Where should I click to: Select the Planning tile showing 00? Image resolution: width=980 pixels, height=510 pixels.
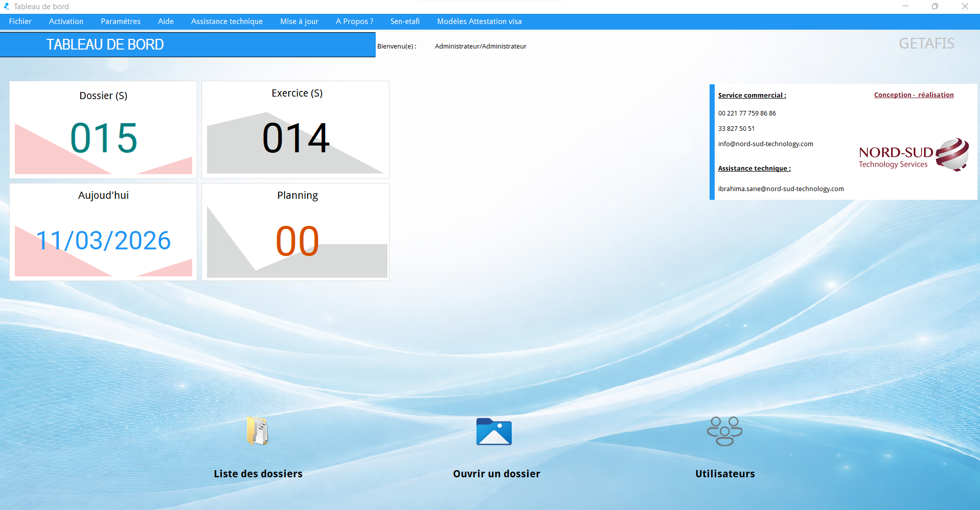click(295, 232)
